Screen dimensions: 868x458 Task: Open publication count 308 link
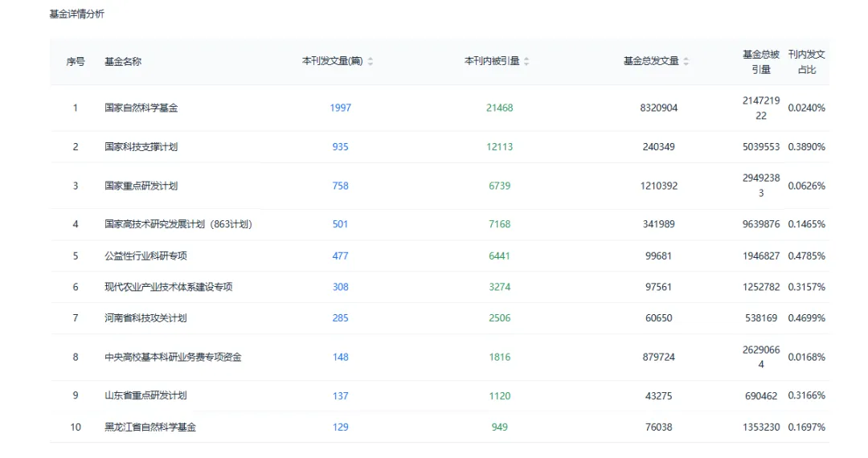click(341, 287)
